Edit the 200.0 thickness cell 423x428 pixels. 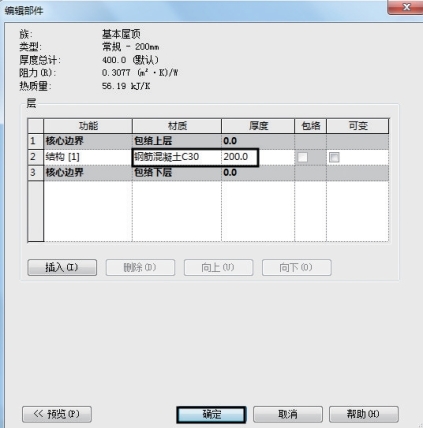[239, 157]
